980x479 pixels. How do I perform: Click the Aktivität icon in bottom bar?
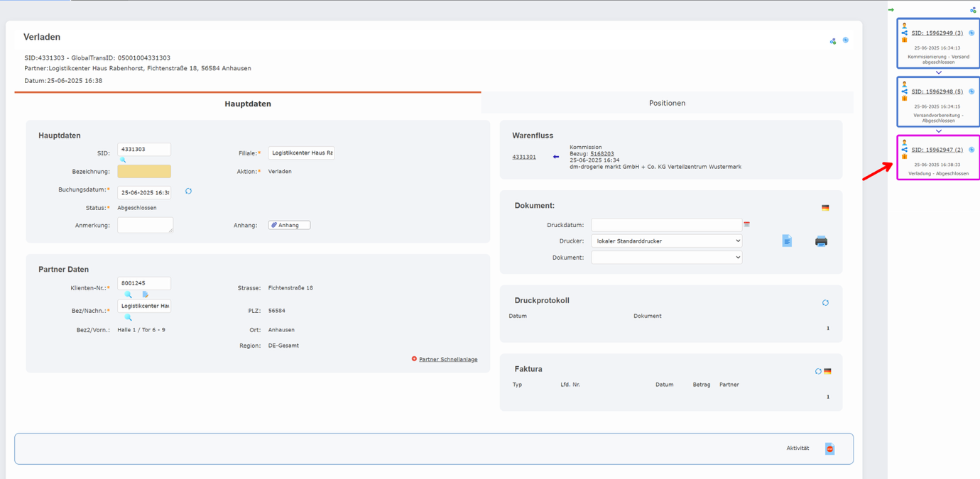point(829,448)
